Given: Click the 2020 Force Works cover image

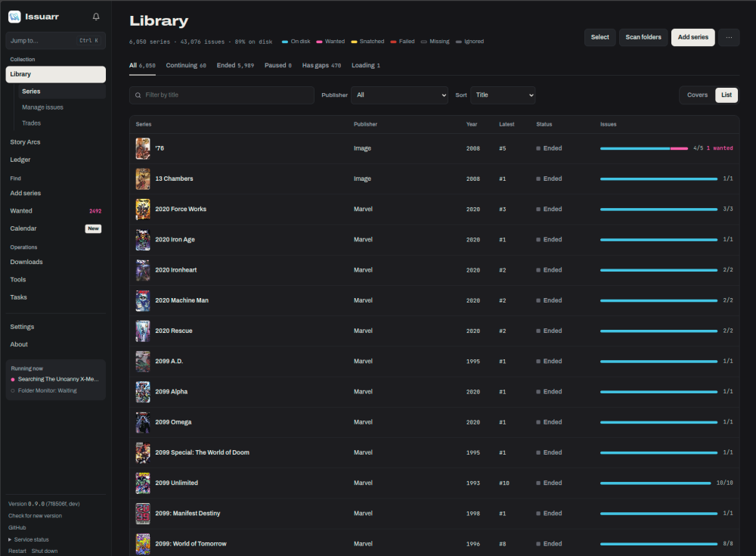Looking at the screenshot, I should point(143,210).
